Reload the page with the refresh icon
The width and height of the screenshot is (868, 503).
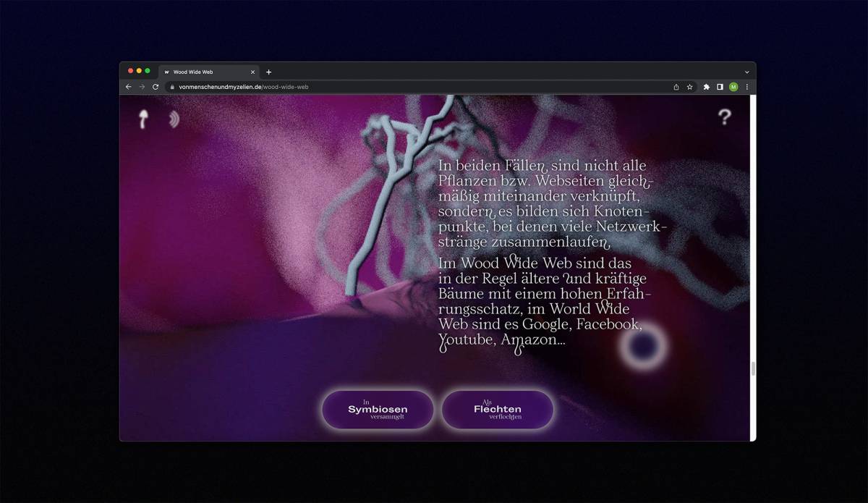click(x=156, y=87)
